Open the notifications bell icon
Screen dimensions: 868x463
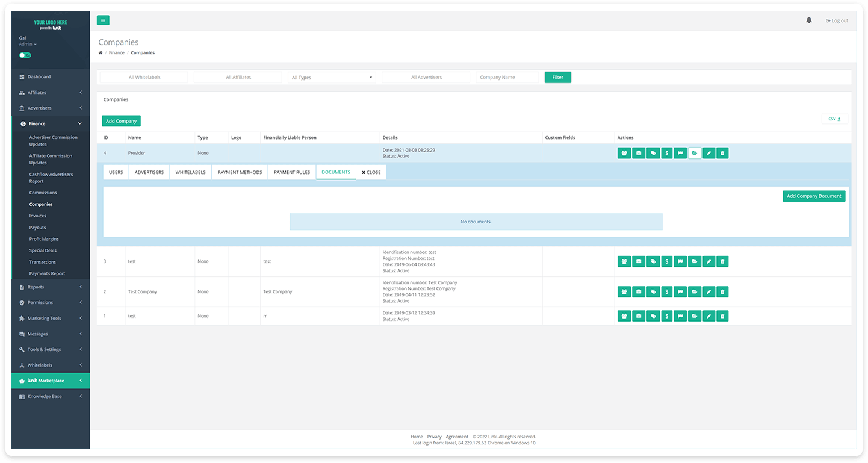tap(808, 20)
